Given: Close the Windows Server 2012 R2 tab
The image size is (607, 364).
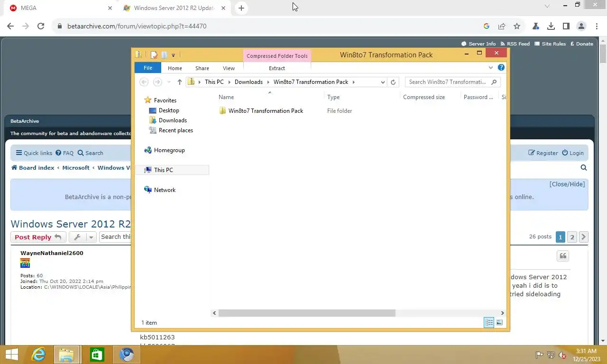Looking at the screenshot, I should 223,8.
